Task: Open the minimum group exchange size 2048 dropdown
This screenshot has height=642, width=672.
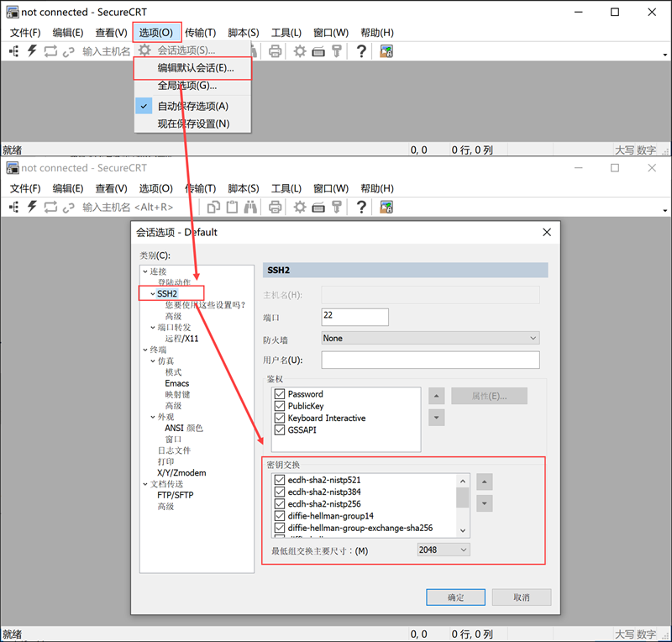Action: pyautogui.click(x=444, y=550)
